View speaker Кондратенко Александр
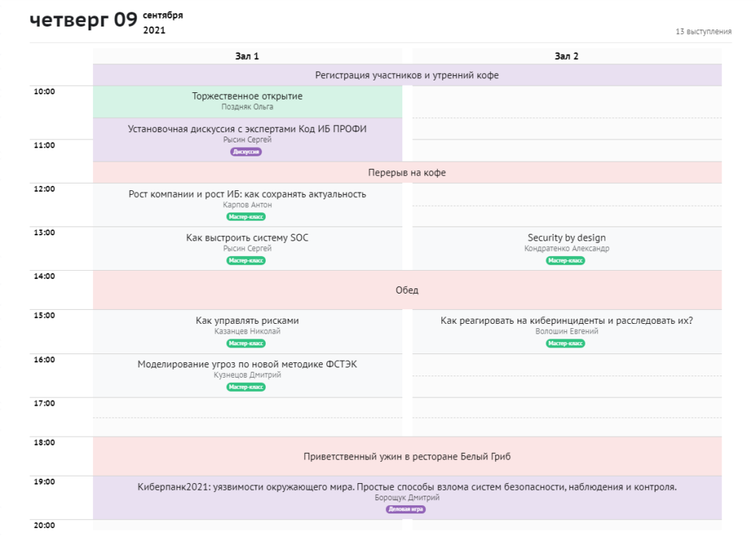The height and width of the screenshot is (554, 756). tap(566, 249)
